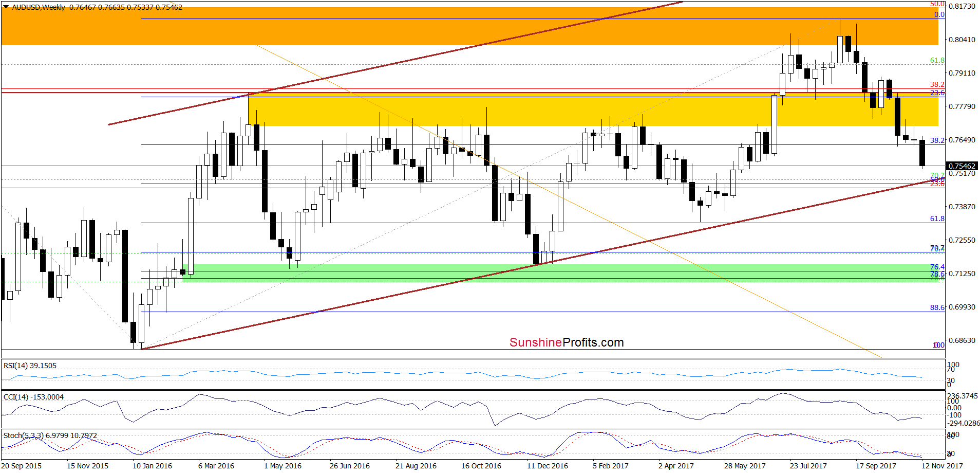Click the 0.73870 price axis label
This screenshot has height=473, width=980.
coord(962,207)
